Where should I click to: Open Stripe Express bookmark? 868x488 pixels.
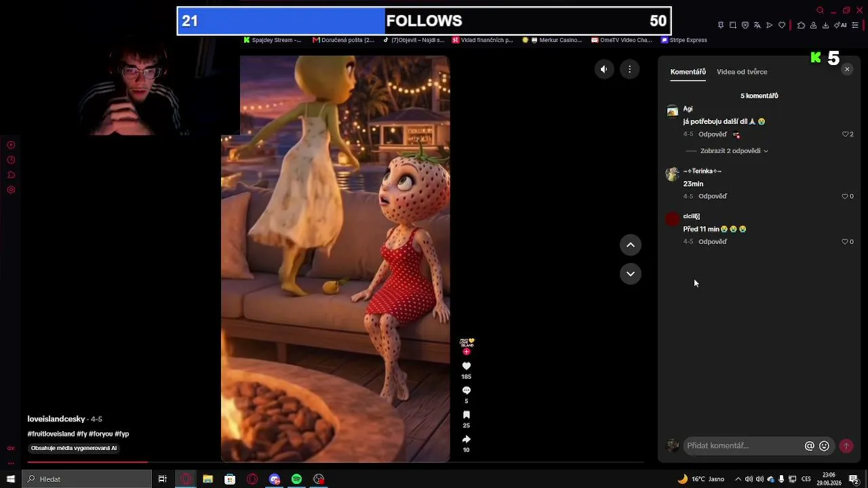pyautogui.click(x=684, y=40)
